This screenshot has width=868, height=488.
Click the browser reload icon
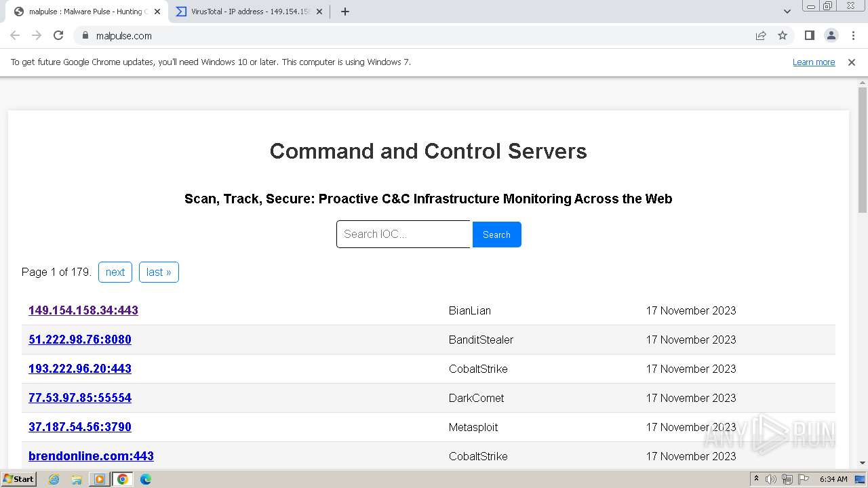pos(58,36)
